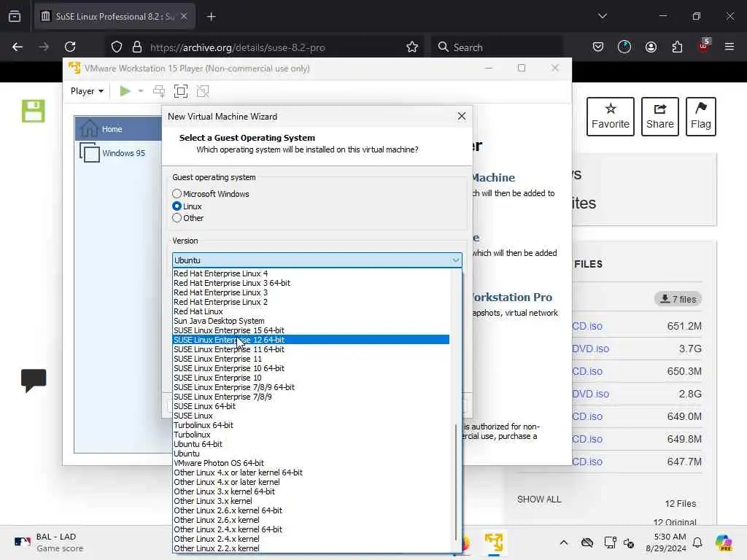Open the 651.2M CD.iso link

point(587,326)
